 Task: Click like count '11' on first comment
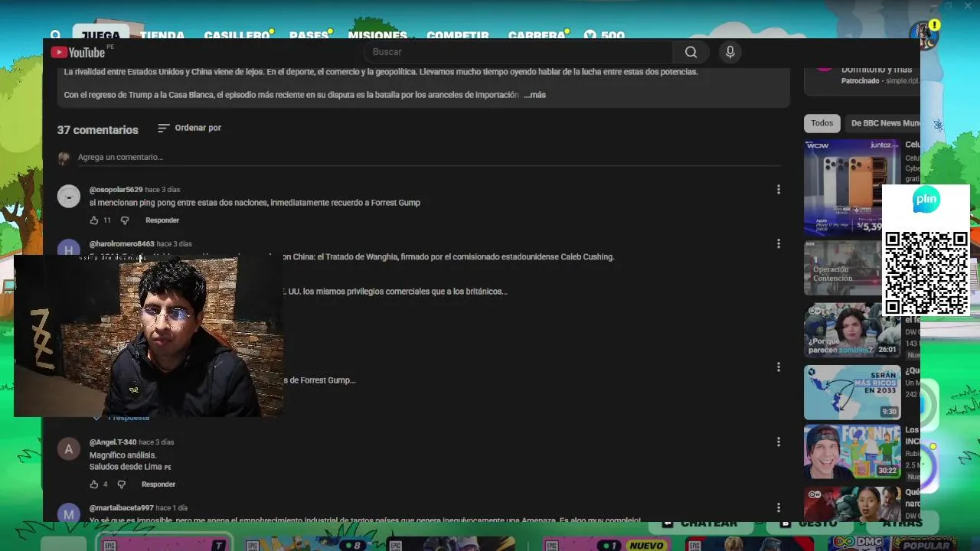[107, 220]
